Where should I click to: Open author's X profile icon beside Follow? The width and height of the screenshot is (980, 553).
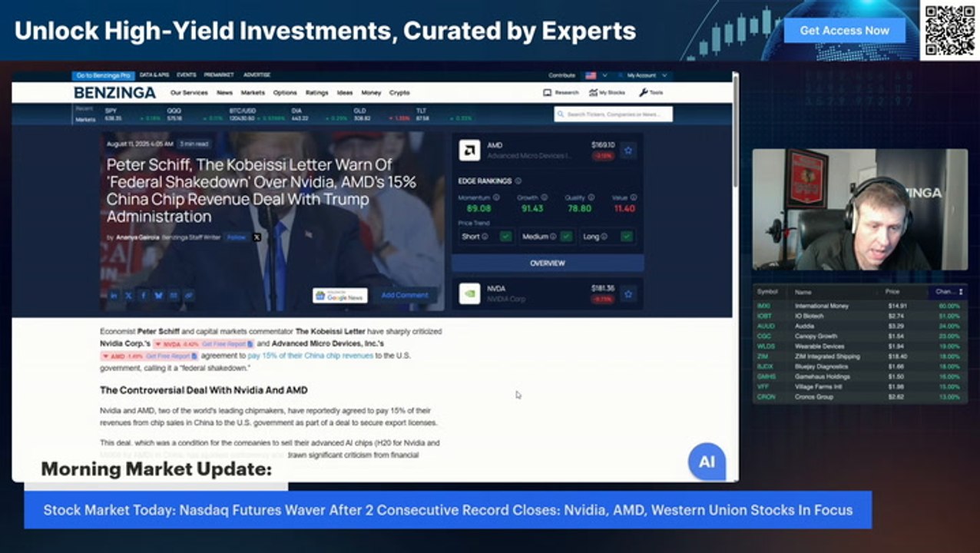pyautogui.click(x=257, y=237)
